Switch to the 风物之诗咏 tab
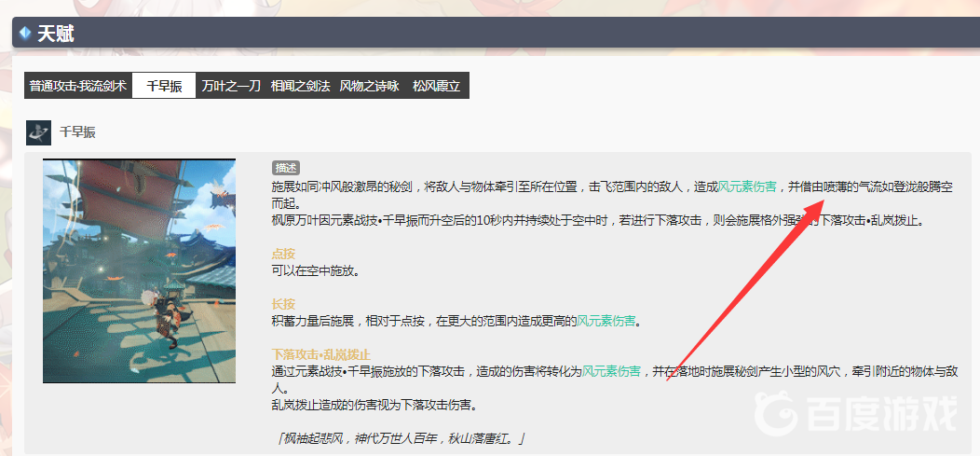The height and width of the screenshot is (456, 980). 370,87
